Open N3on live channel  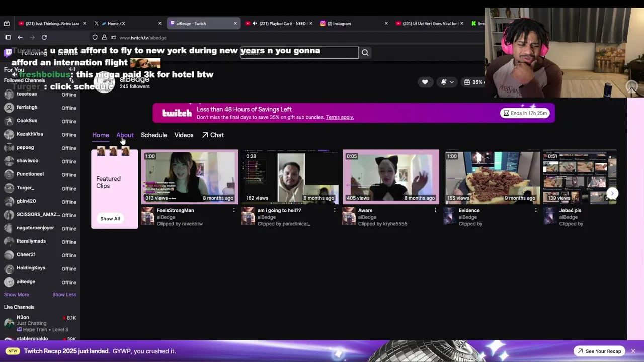(40, 323)
